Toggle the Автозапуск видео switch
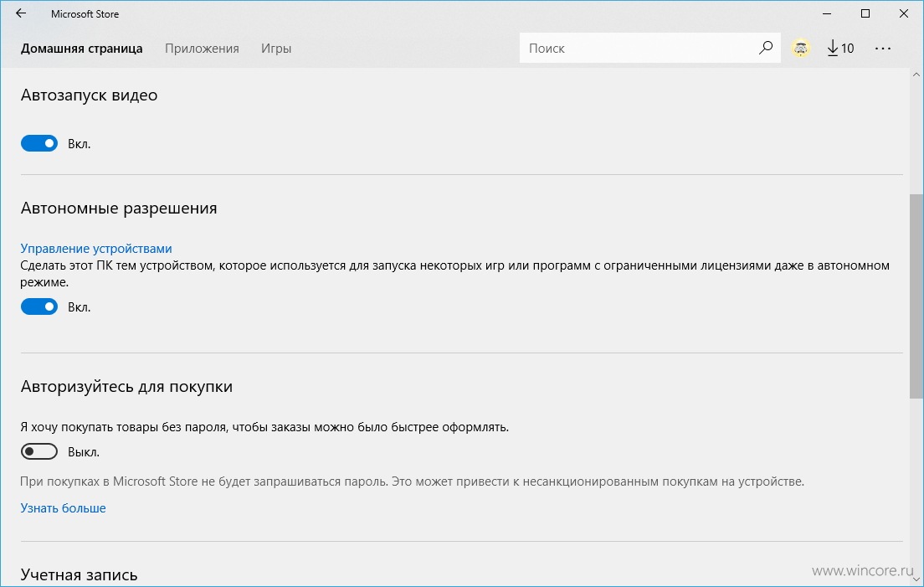 [x=39, y=143]
